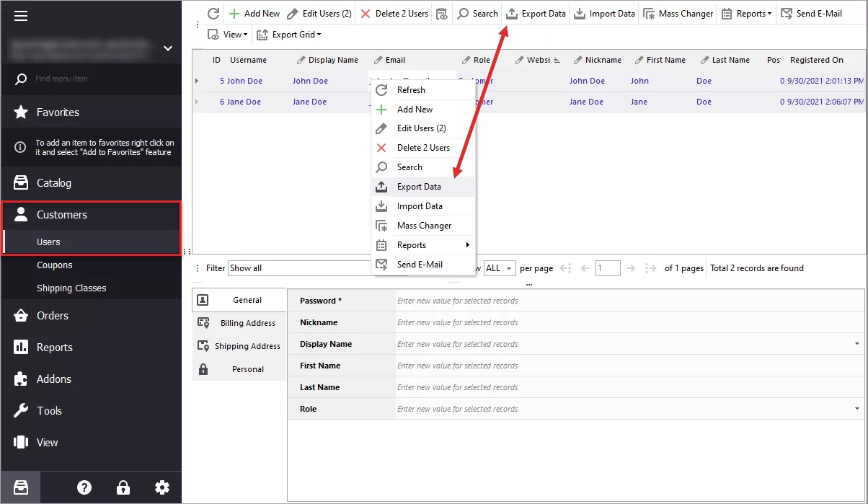Open the Tools section in the sidebar

(x=49, y=410)
